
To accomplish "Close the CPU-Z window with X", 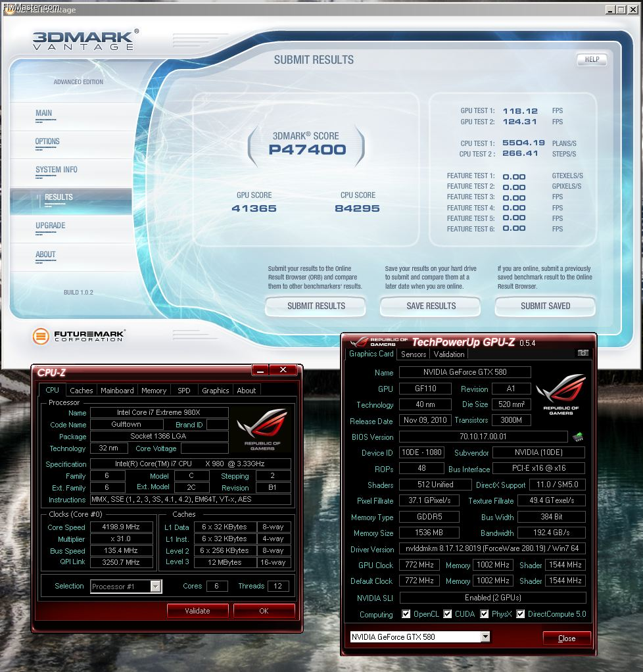I will (283, 370).
